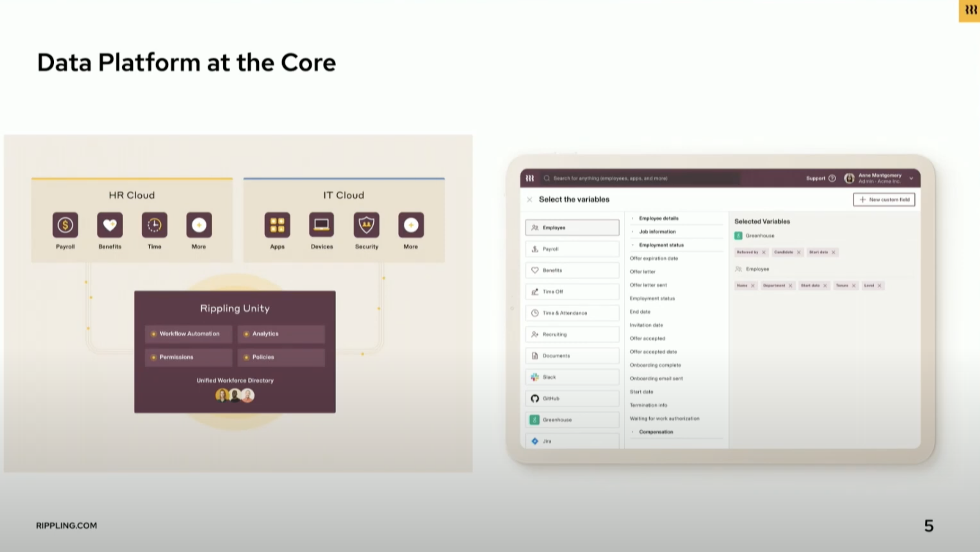The height and width of the screenshot is (552, 980).
Task: Select the Benefits icon in HR Cloud
Action: coord(109,225)
